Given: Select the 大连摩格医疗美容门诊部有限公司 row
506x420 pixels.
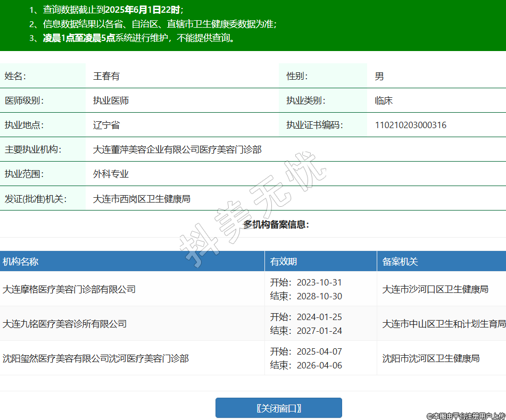Looking at the screenshot, I should [69, 289].
